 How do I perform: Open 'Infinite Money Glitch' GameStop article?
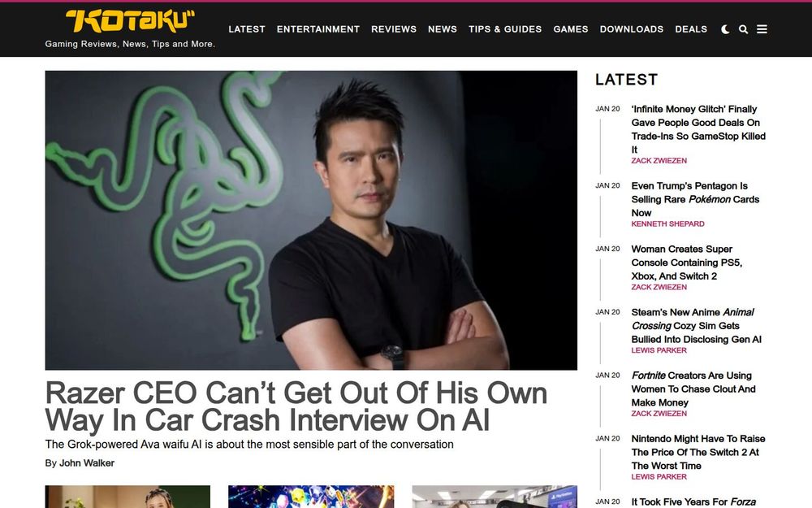pyautogui.click(x=698, y=129)
